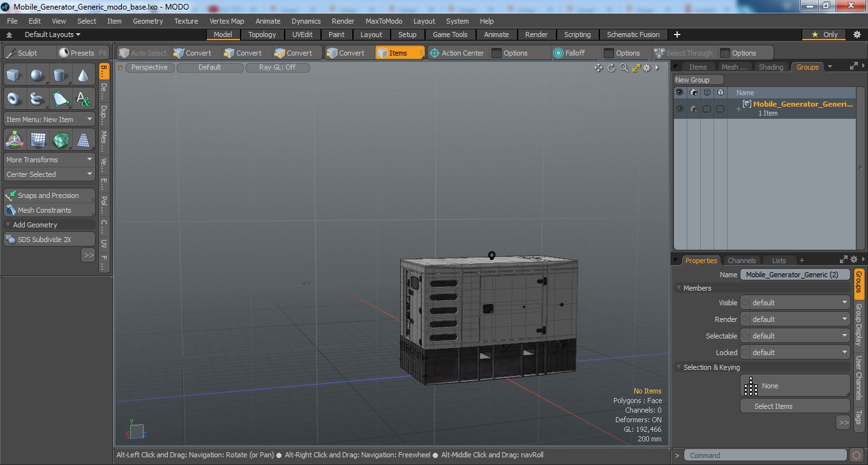This screenshot has width=868, height=465.
Task: Switch to the Channels tab
Action: point(742,261)
